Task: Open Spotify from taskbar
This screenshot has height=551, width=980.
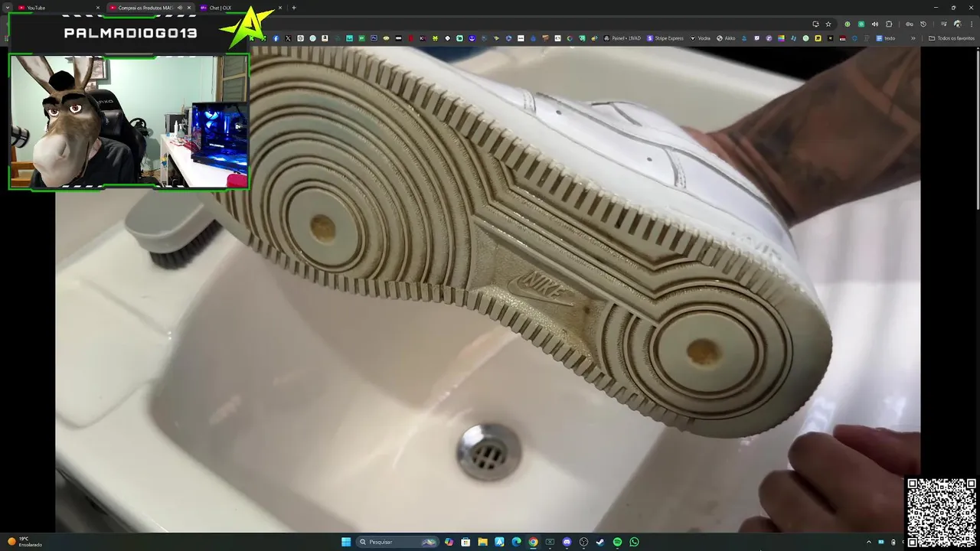Action: click(x=617, y=542)
